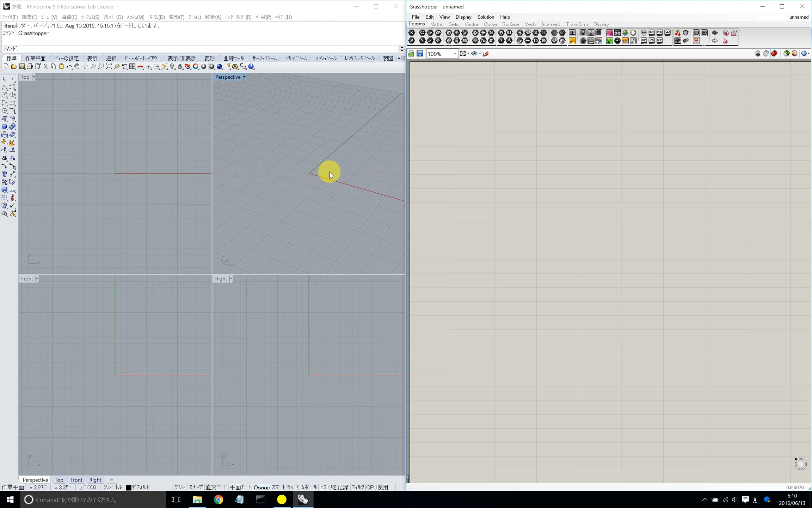Toggle グリッドスナップ grid snap in status bar
The image size is (812, 508).
click(x=189, y=487)
